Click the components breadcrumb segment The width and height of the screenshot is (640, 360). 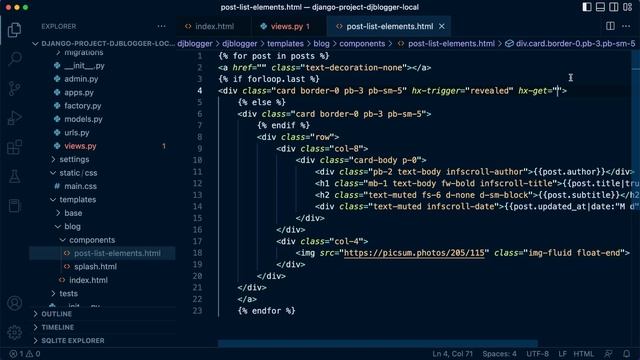[362, 43]
